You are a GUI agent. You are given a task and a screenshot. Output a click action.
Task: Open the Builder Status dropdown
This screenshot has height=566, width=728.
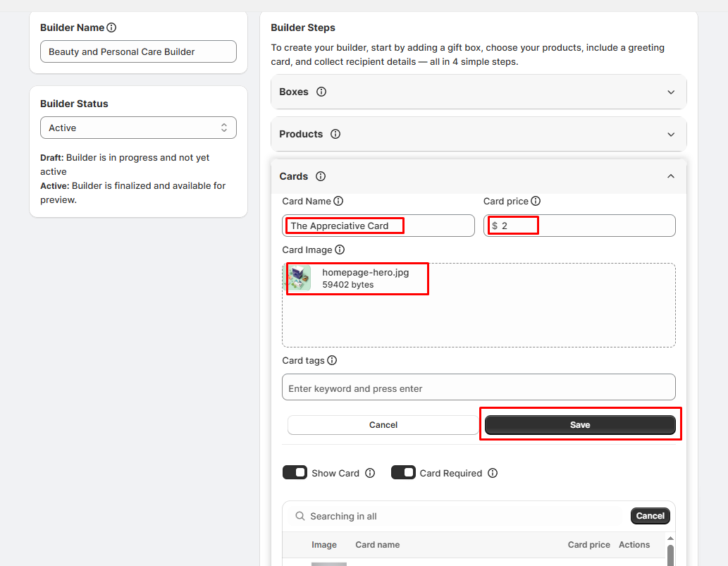[138, 128]
